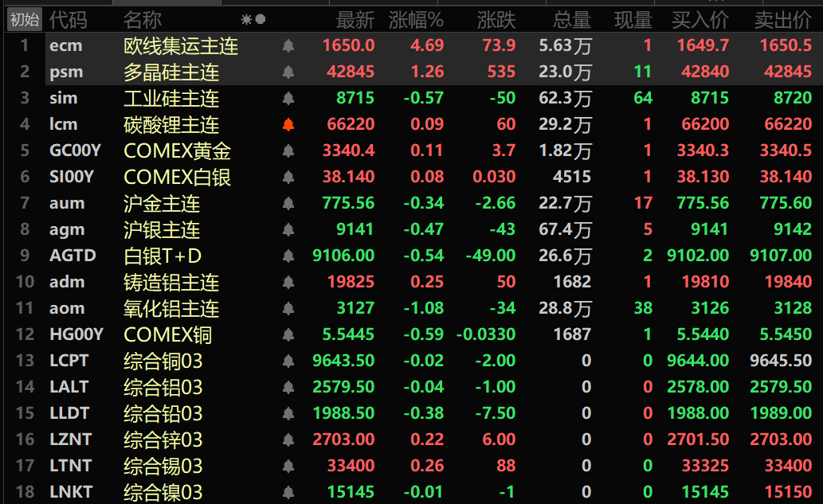The height and width of the screenshot is (504, 823).
Task: Sort by 总量 column header
Action: click(572, 21)
